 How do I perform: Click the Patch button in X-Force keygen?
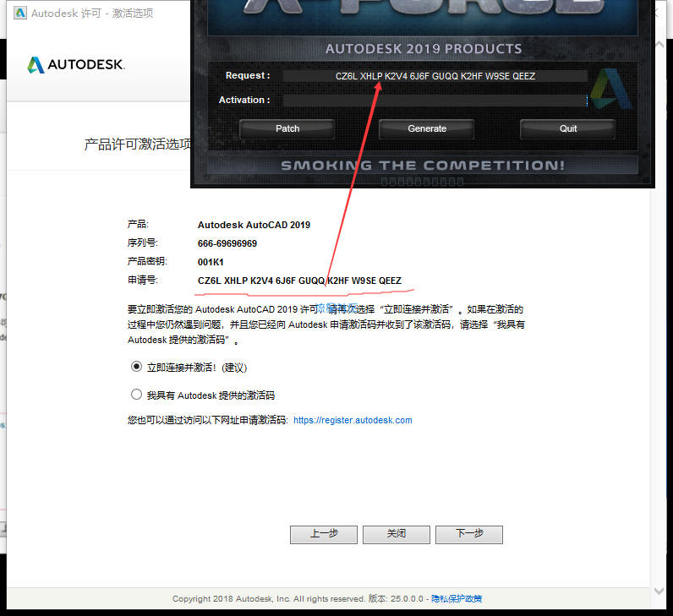(x=287, y=128)
